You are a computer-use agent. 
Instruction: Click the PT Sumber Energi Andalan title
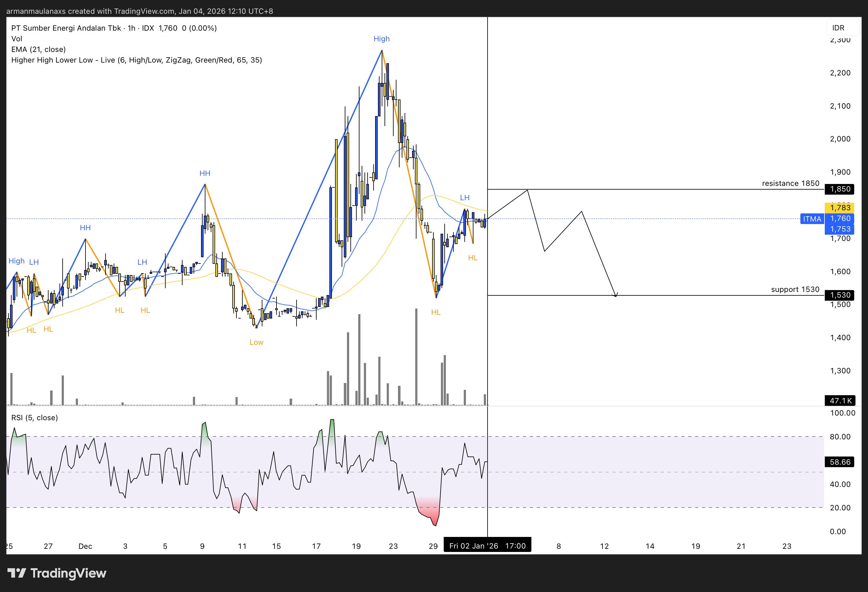click(x=66, y=28)
